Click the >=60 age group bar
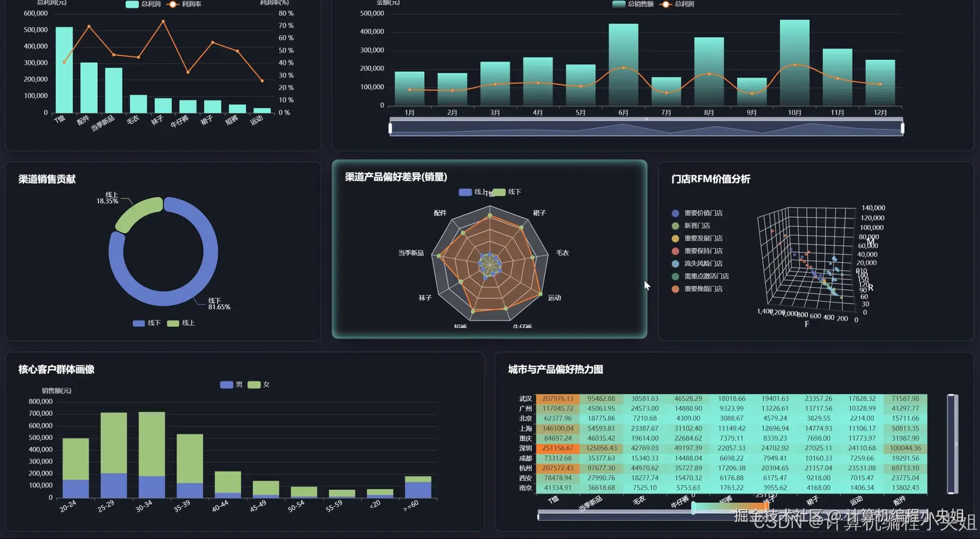 click(418, 487)
